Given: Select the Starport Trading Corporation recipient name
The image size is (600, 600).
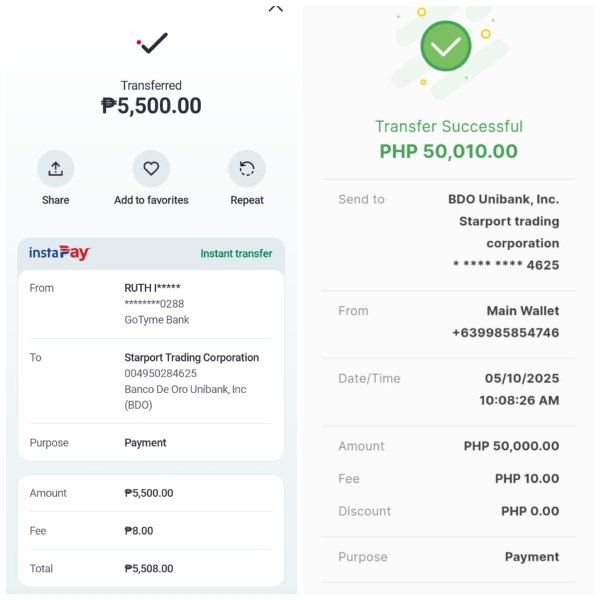Looking at the screenshot, I should tap(191, 358).
